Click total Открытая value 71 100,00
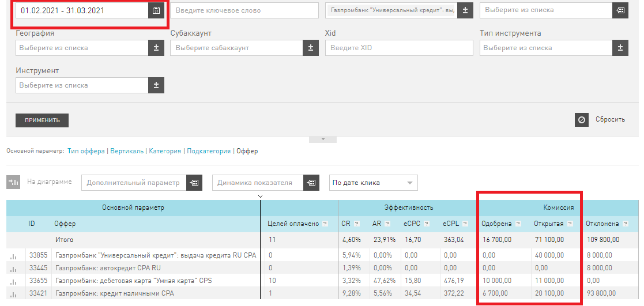Screen dimensions: 644x306 pyautogui.click(x=549, y=239)
